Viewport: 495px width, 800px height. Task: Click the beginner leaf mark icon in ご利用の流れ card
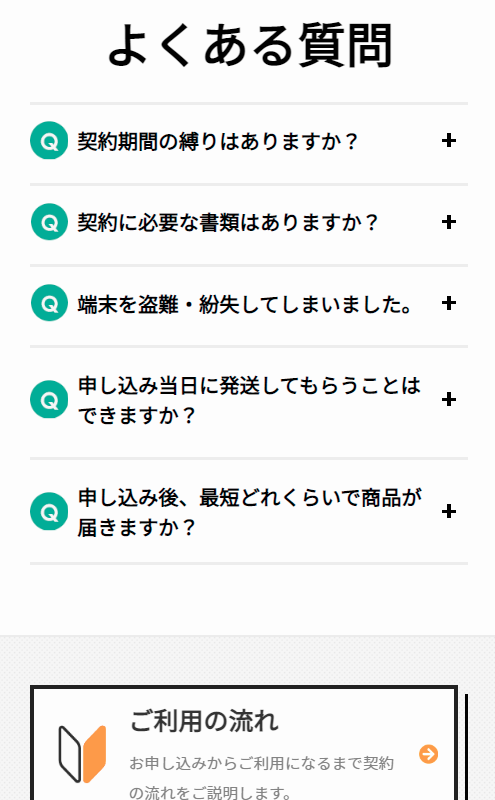point(82,754)
